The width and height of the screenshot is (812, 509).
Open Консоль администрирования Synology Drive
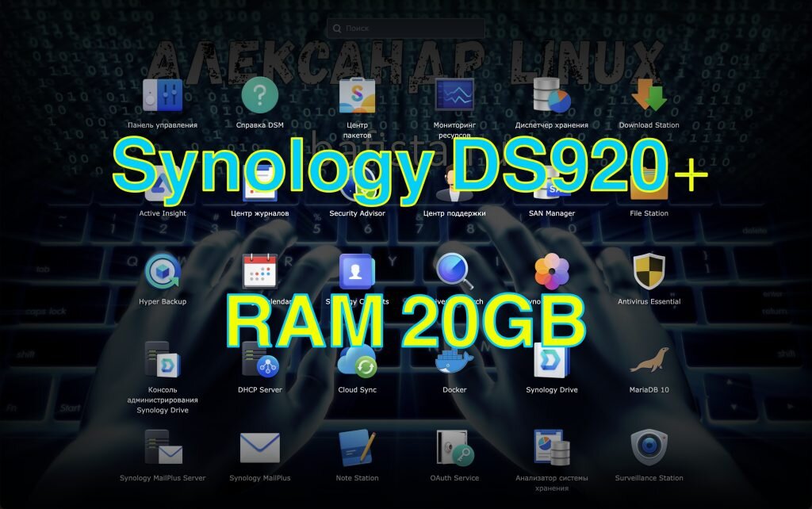[x=163, y=360]
